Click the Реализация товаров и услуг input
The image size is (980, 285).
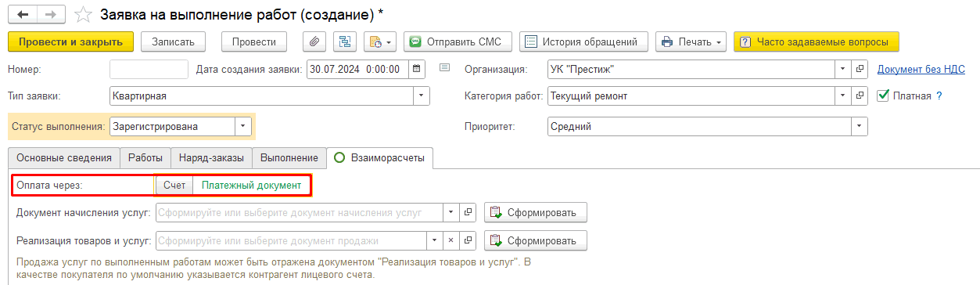tap(292, 240)
